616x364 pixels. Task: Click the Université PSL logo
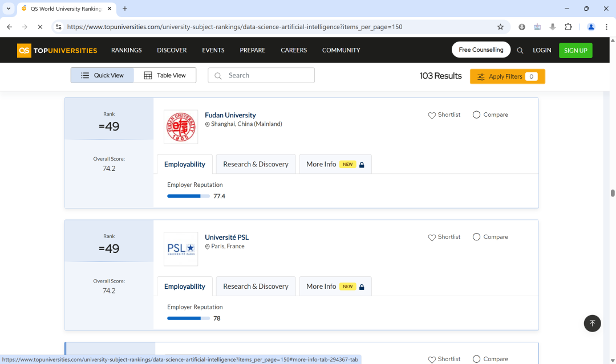(181, 249)
